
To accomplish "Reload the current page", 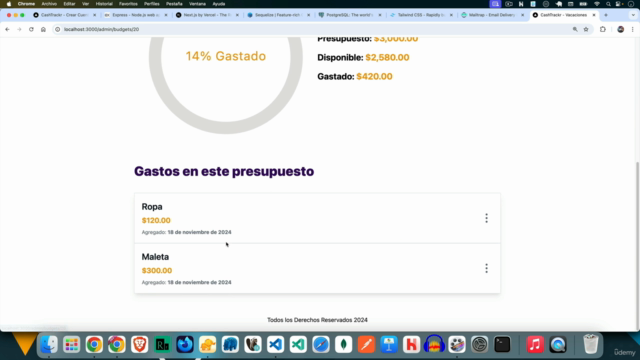I will (x=31, y=29).
